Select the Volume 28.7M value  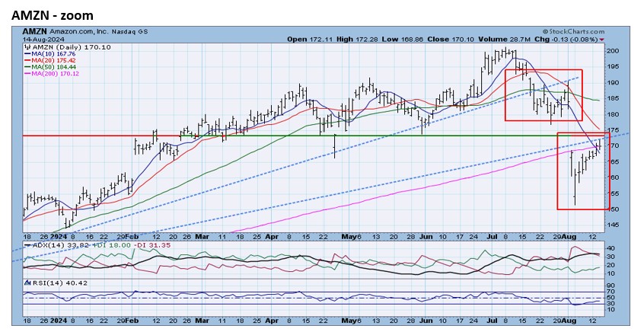point(505,40)
